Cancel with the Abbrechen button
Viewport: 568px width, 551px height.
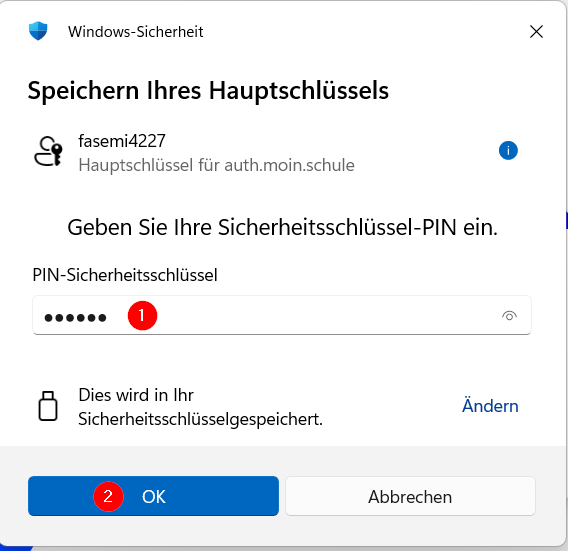410,496
